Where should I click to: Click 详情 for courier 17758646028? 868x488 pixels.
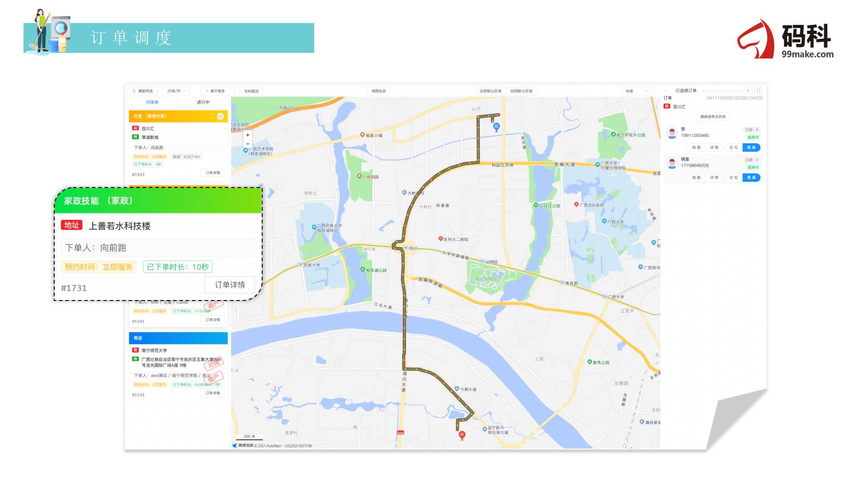tap(714, 178)
